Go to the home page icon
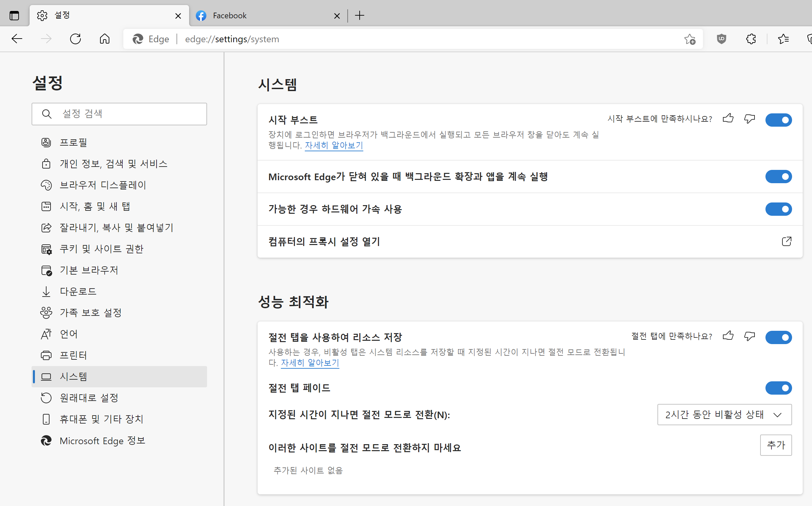This screenshot has width=812, height=506. tap(104, 39)
